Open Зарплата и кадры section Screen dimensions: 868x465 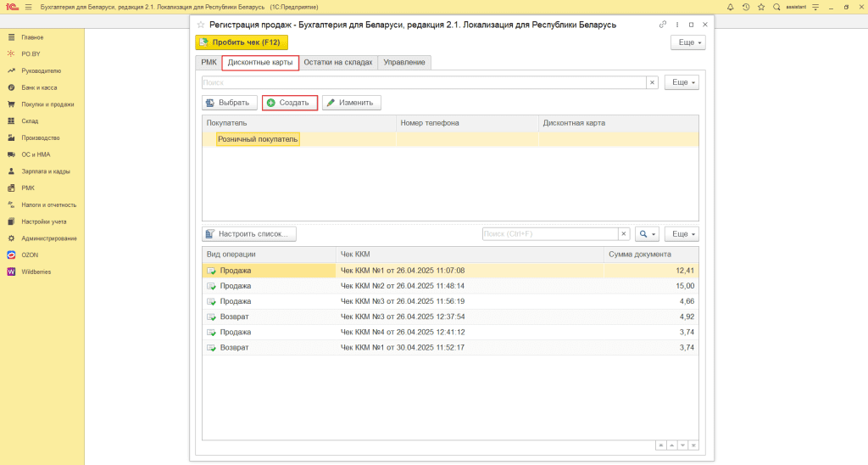tap(46, 171)
